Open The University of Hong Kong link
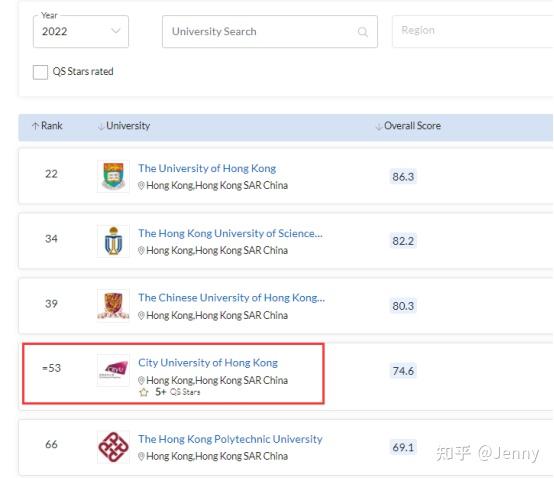This screenshot has width=554, height=478. pyautogui.click(x=207, y=169)
